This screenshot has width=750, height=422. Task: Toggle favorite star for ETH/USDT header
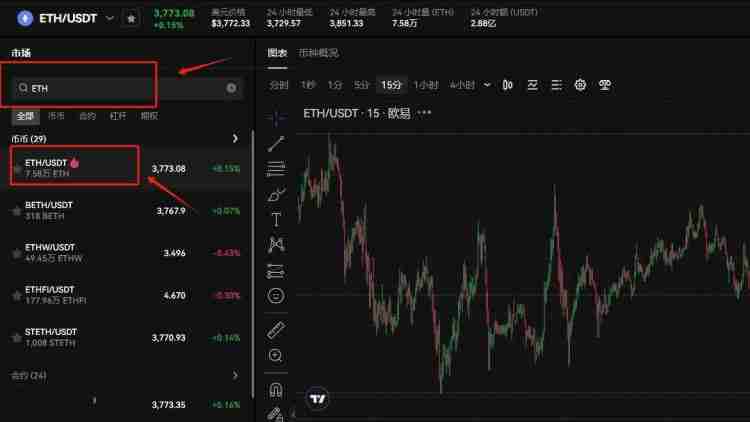[131, 18]
